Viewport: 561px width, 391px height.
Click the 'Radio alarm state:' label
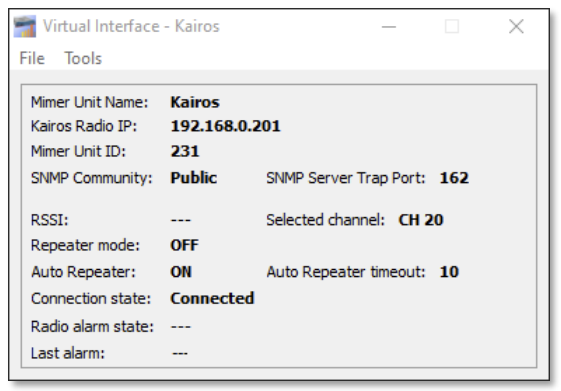(x=92, y=326)
